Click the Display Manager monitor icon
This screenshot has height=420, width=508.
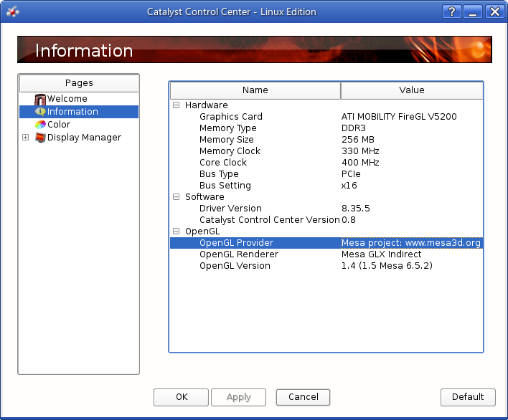click(x=40, y=138)
